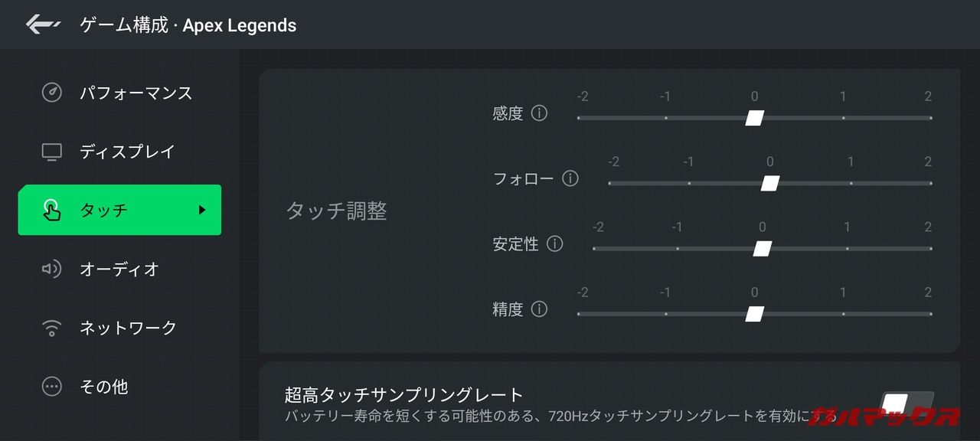The height and width of the screenshot is (441, 980).
Task: Open the ディスプレイ section
Action: [127, 152]
